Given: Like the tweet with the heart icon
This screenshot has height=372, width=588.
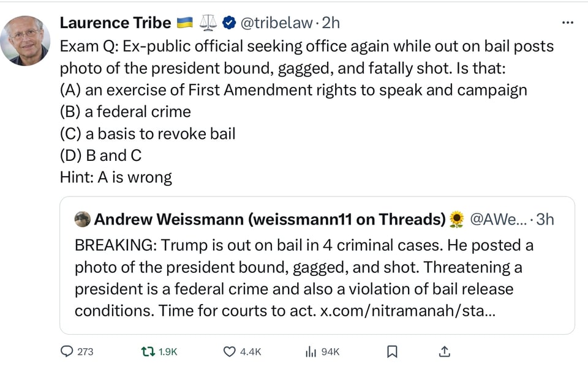Looking at the screenshot, I should pos(229,351).
